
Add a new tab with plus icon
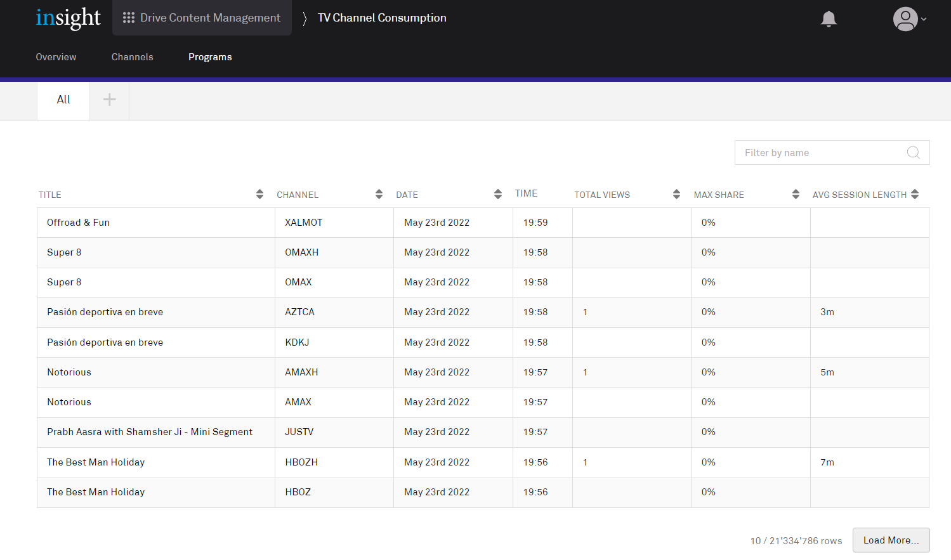click(109, 100)
